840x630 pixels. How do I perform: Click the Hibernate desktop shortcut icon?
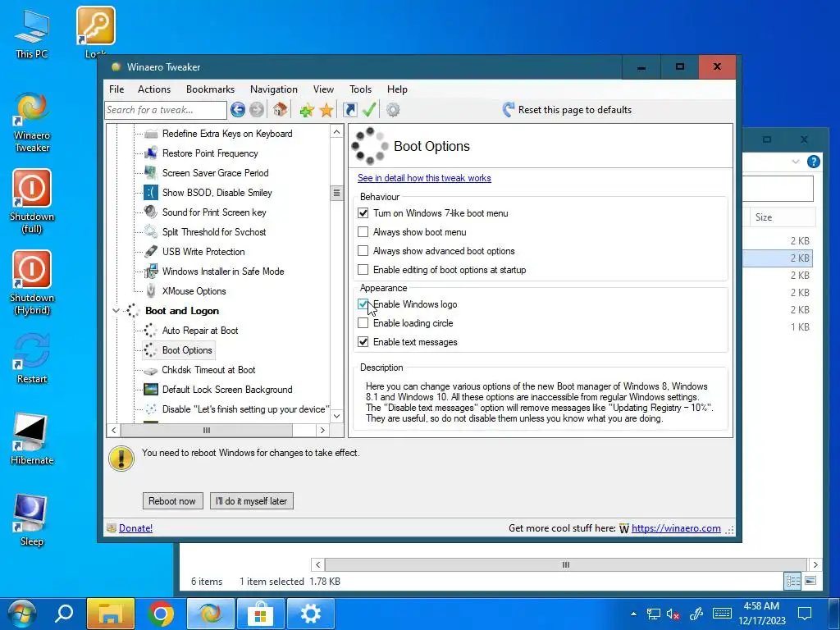click(32, 440)
